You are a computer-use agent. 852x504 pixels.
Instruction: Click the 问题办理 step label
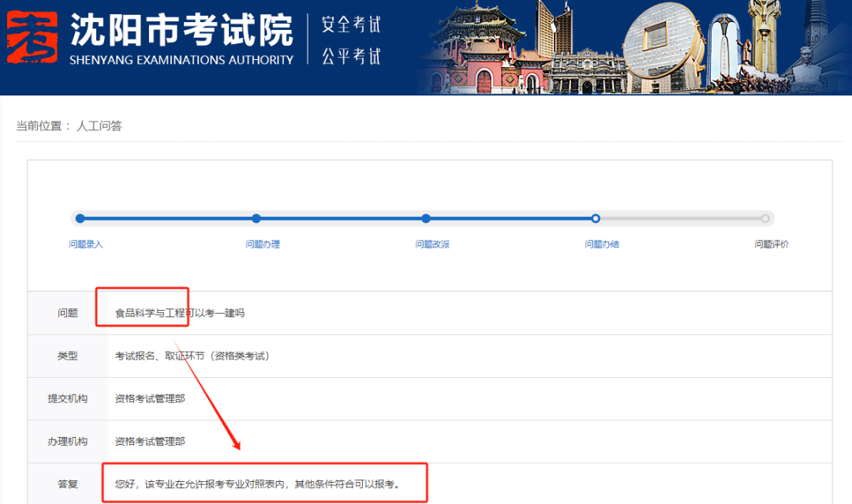[263, 245]
